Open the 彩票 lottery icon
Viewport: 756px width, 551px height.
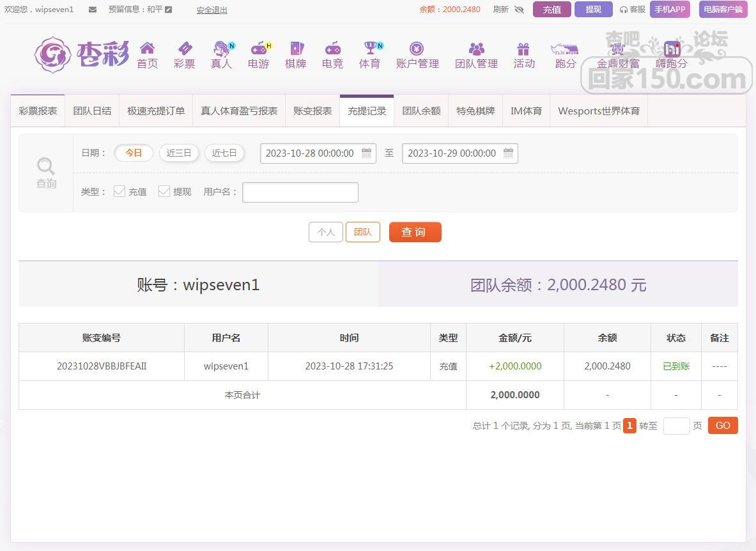coord(184,49)
